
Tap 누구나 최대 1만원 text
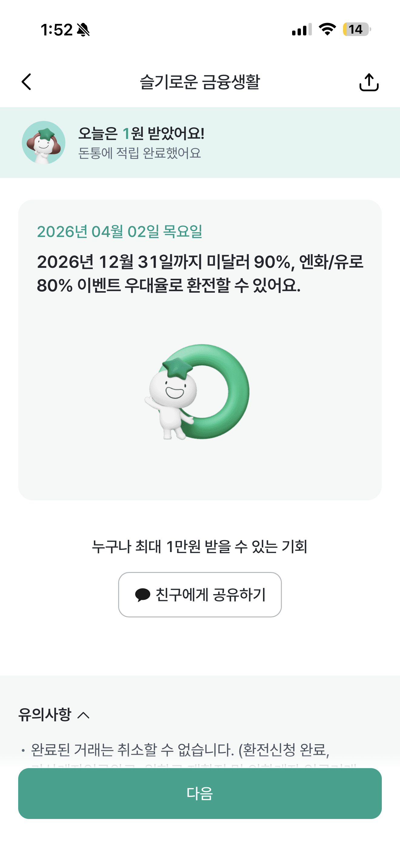pos(200,547)
